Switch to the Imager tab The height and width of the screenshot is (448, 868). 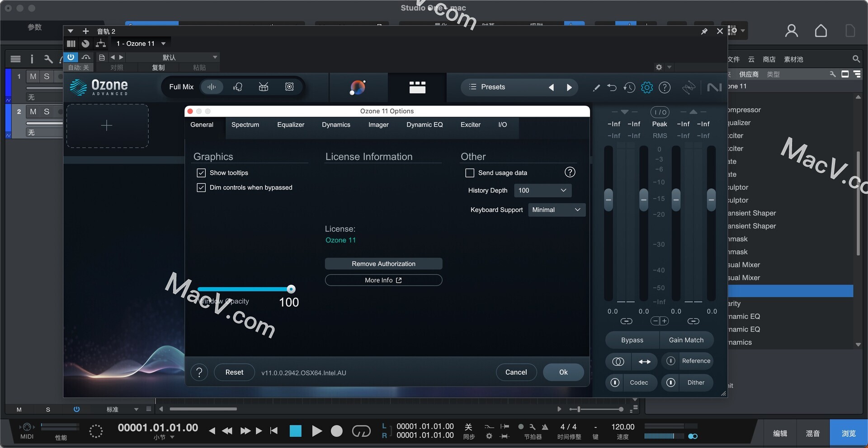tap(378, 125)
